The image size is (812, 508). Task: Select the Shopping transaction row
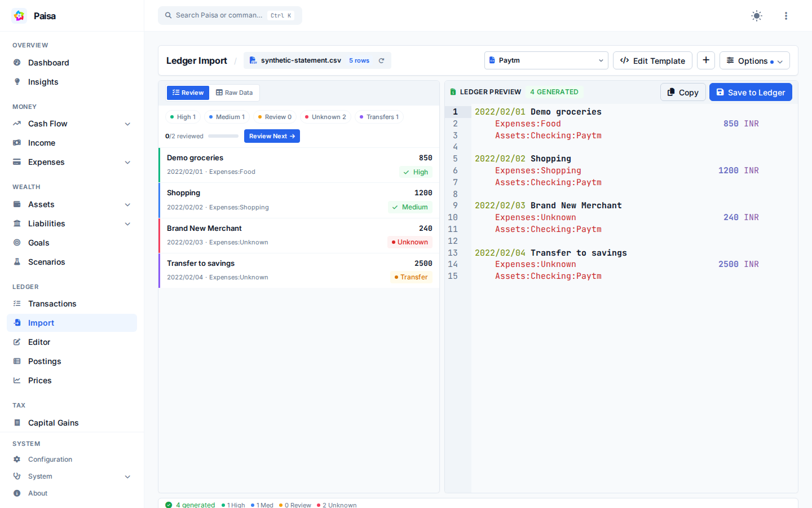coord(299,200)
